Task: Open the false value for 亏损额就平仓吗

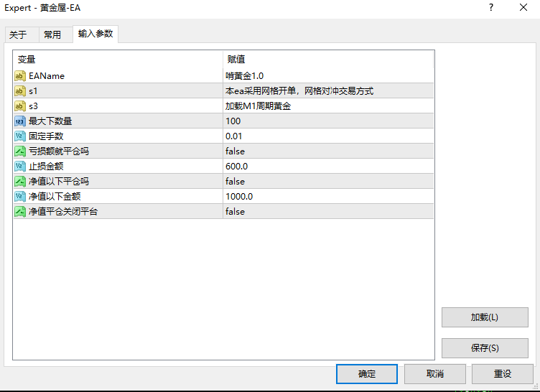Action: pyautogui.click(x=235, y=151)
